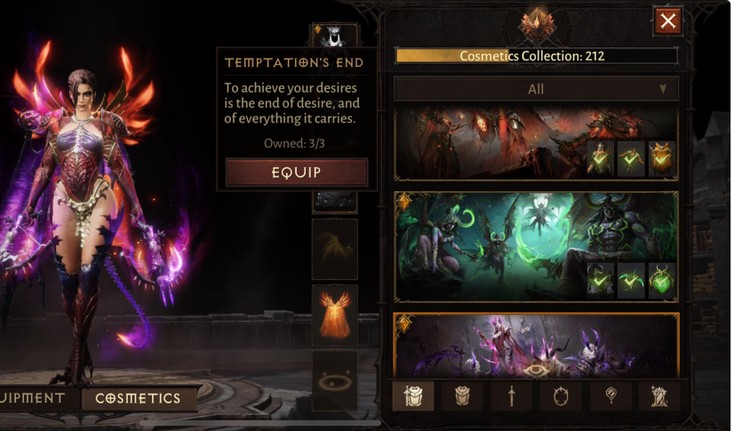Switch to the Equipment tab

click(x=33, y=398)
